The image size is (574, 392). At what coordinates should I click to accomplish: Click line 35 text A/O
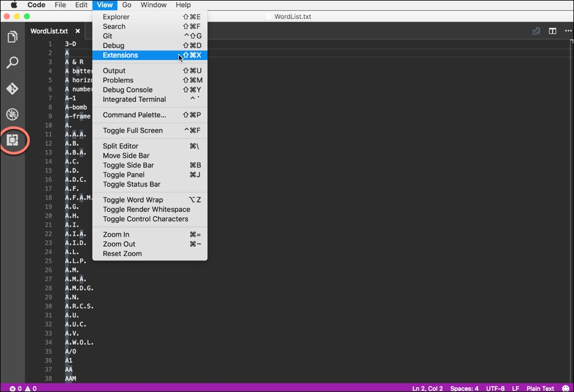(x=70, y=351)
